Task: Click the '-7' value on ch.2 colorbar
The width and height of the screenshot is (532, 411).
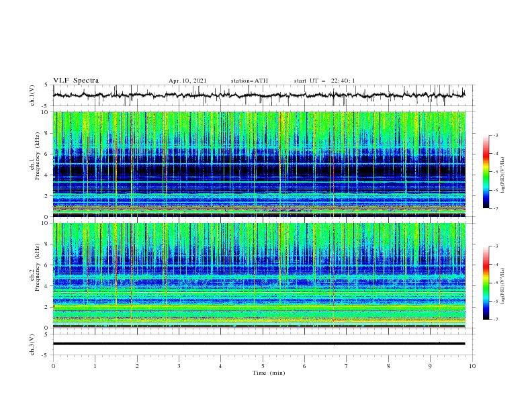Action: point(495,320)
